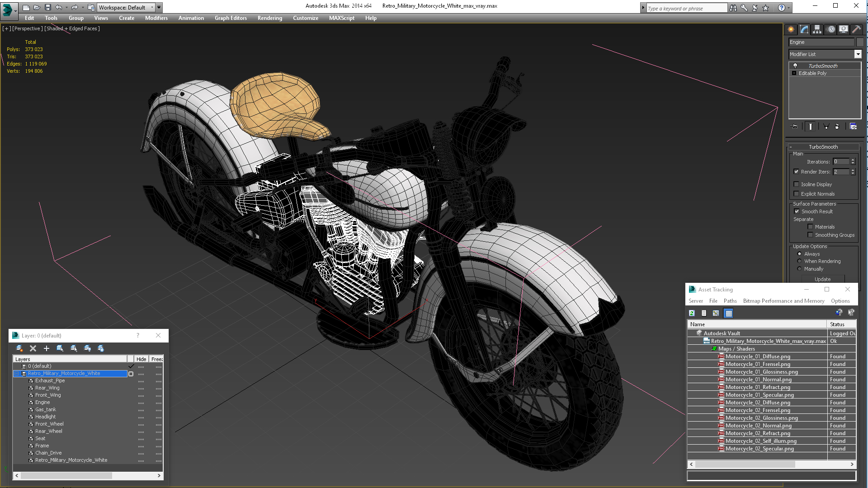The height and width of the screenshot is (488, 868).
Task: Open the Rendering menu
Action: point(270,18)
